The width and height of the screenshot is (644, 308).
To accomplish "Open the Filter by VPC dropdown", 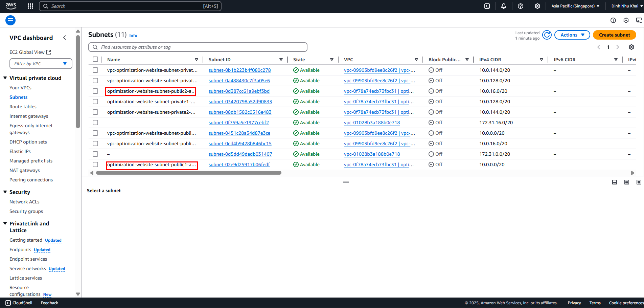I will coord(41,64).
